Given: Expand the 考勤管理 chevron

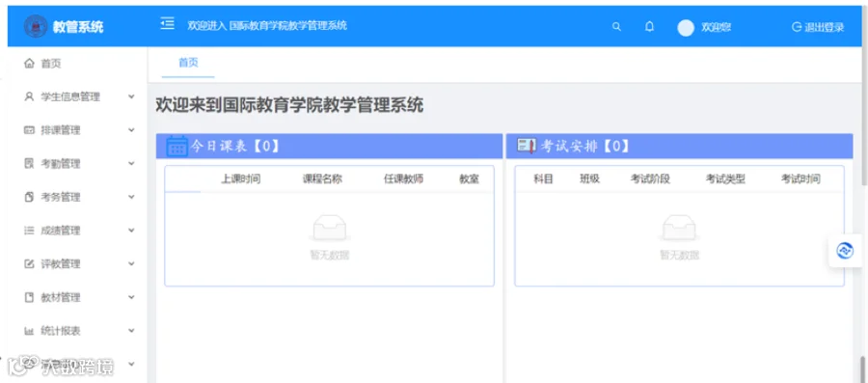Looking at the screenshot, I should click(131, 163).
